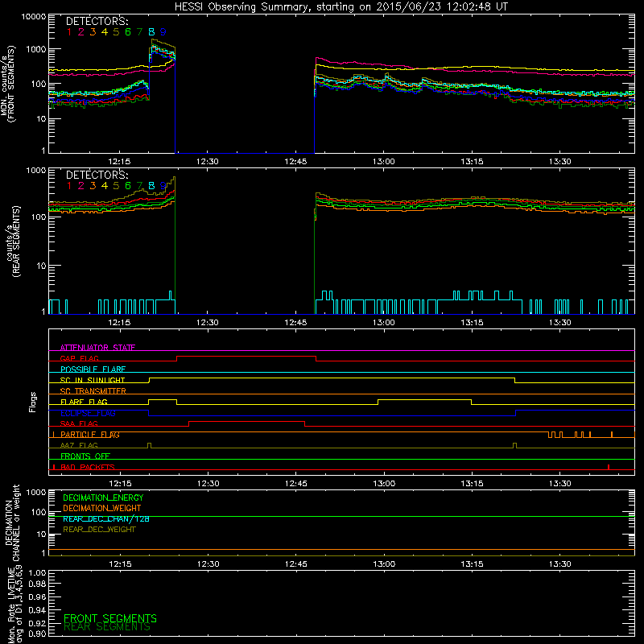This screenshot has width=644, height=644.
Task: Select the PARTICLE FLAG label
Action: tap(90, 435)
